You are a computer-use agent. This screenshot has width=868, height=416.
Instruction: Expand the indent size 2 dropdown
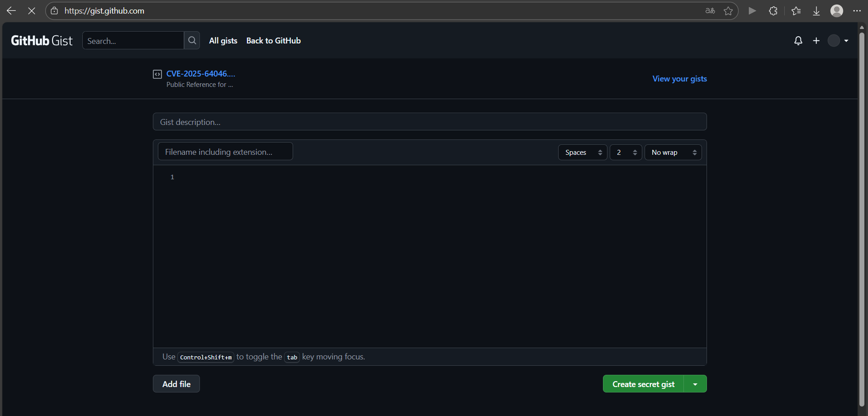(x=626, y=153)
